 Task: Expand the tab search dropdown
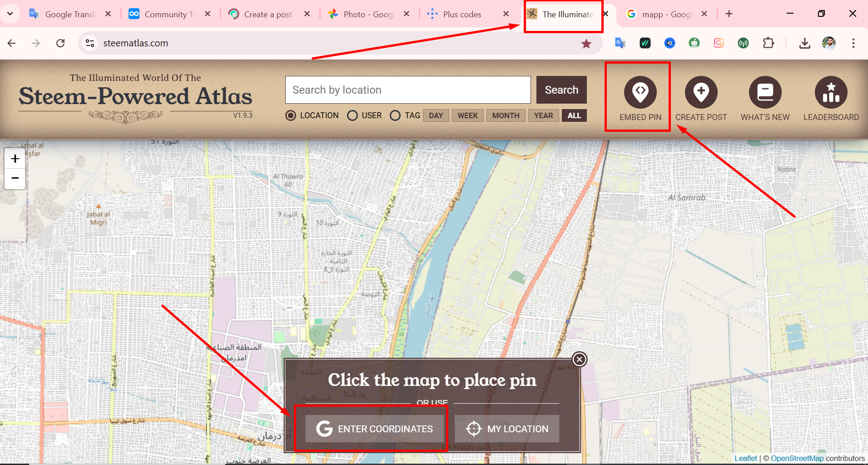click(10, 14)
